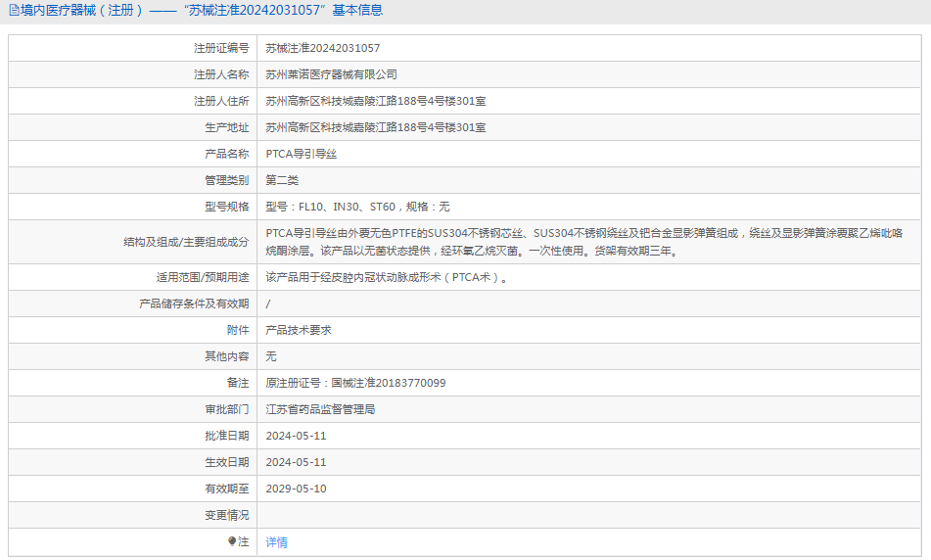Click the 有效期至 label
931x560 pixels.
click(227, 489)
